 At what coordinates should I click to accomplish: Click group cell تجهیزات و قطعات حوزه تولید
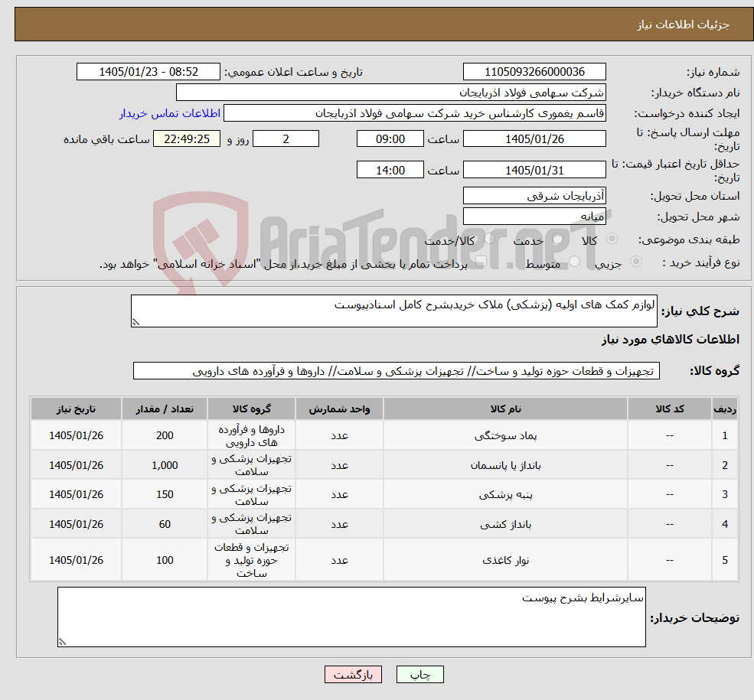tap(252, 560)
